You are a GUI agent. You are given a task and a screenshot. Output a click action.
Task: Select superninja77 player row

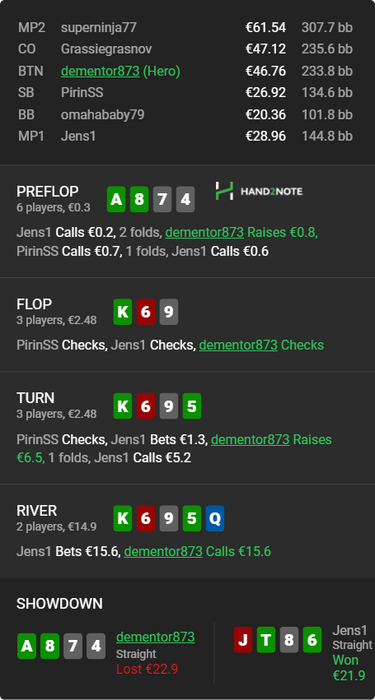(x=185, y=28)
